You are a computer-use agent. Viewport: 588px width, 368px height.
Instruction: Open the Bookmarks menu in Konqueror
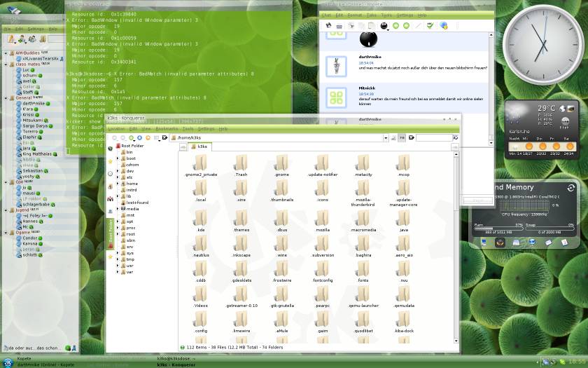[167, 129]
